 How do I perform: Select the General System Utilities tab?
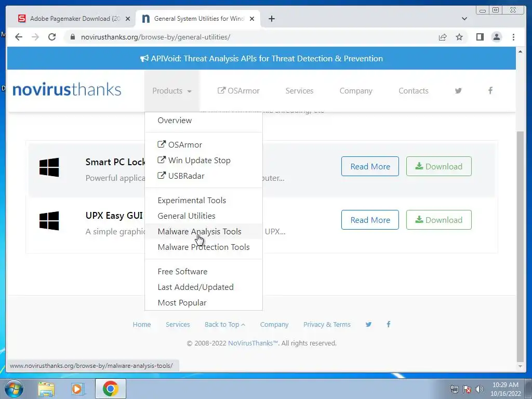pyautogui.click(x=197, y=19)
